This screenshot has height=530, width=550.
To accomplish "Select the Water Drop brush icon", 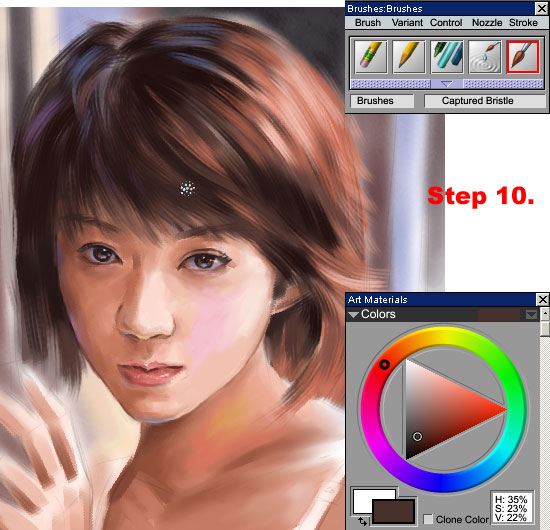I will [485, 57].
